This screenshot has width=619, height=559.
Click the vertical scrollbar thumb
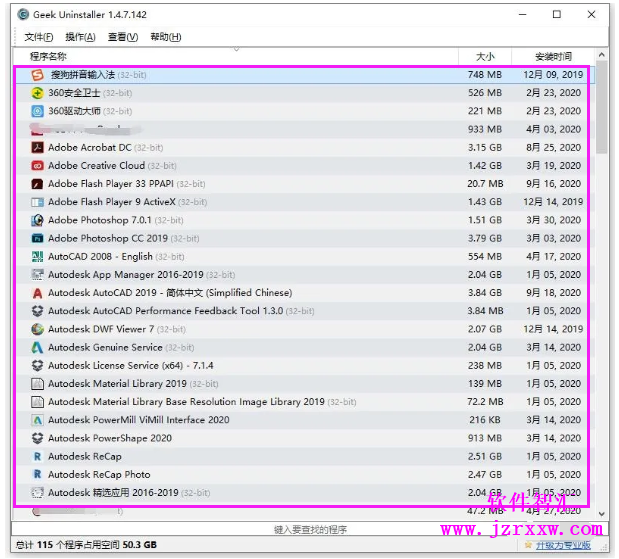point(602,107)
